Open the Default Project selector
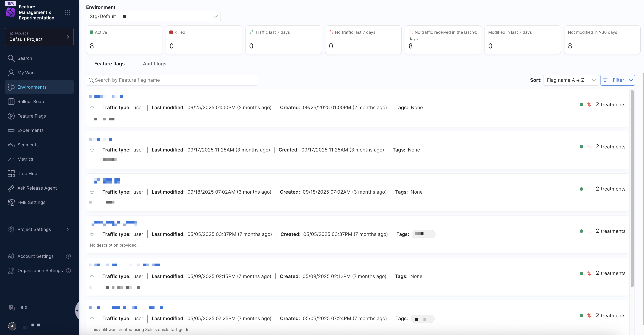Screen dimensions: 644x335 [x=39, y=37]
